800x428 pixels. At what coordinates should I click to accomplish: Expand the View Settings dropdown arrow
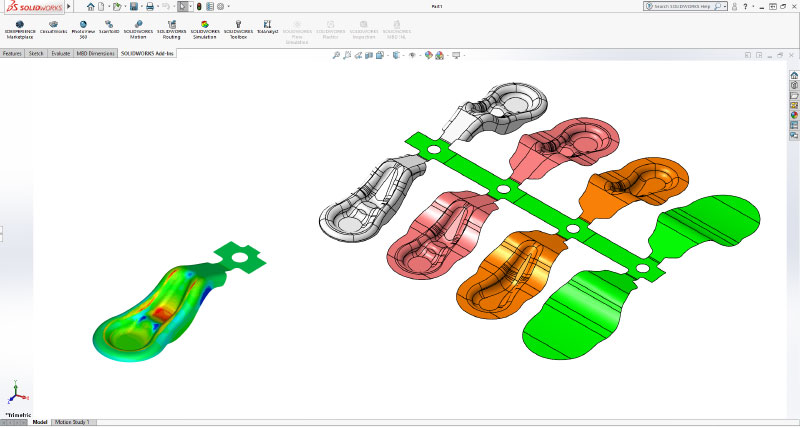[x=464, y=55]
